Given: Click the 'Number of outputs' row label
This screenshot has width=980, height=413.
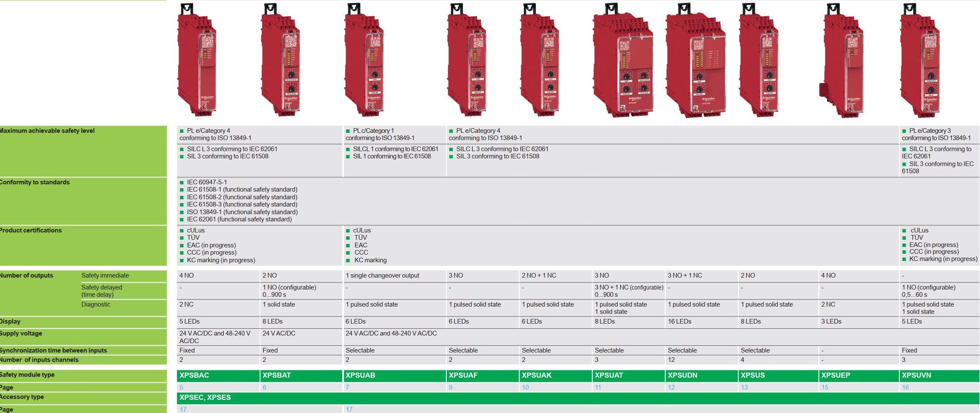Looking at the screenshot, I should [26, 275].
